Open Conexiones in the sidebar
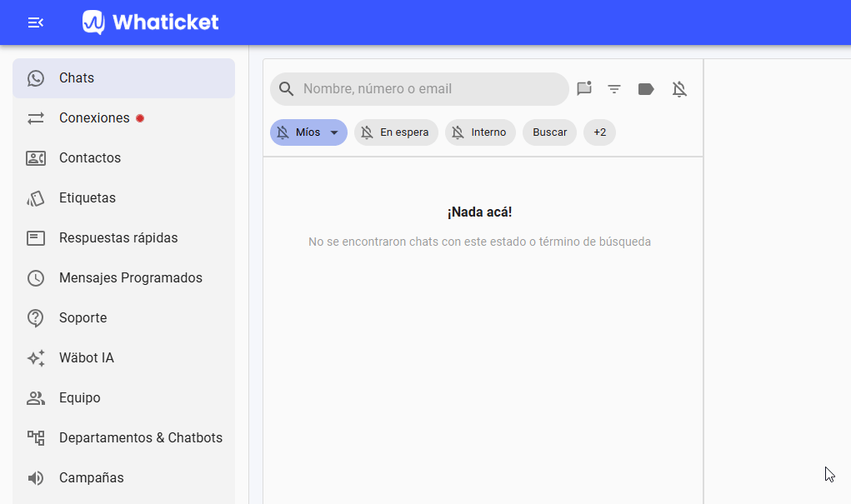Screen dimensions: 851x504 point(123,118)
